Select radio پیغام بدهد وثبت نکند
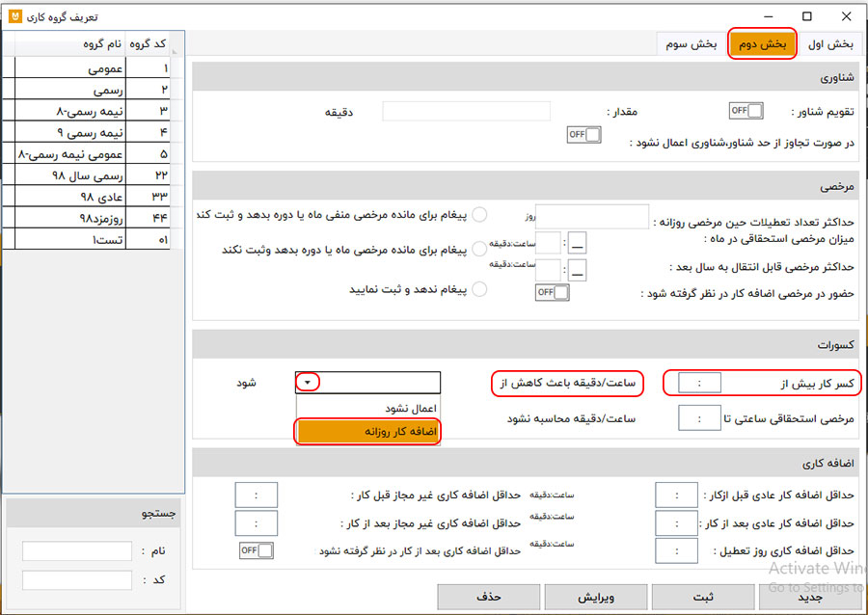This screenshot has height=615, width=868. tap(479, 249)
